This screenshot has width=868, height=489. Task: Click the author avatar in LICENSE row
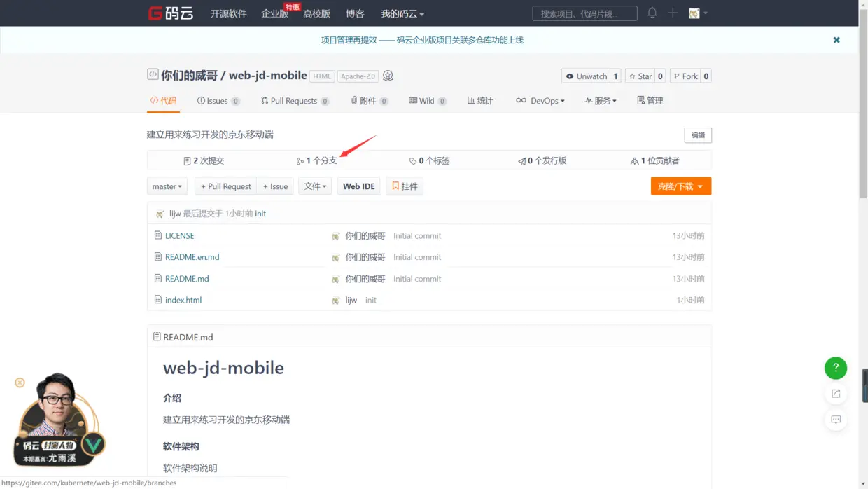coord(336,236)
